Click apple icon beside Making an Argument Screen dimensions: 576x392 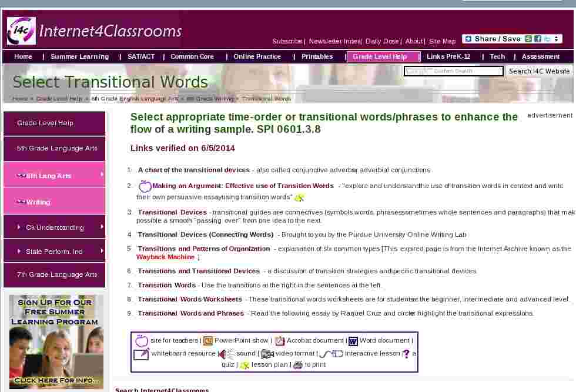click(x=145, y=186)
